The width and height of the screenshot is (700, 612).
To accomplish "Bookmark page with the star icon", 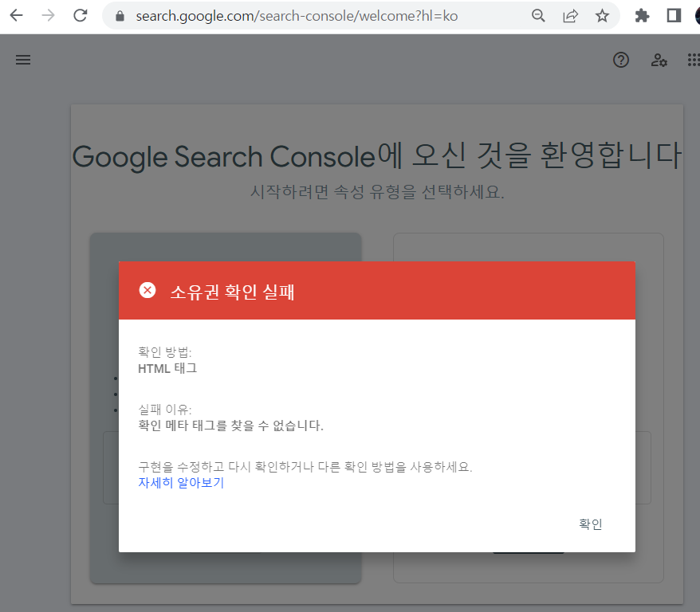I will coord(602,16).
